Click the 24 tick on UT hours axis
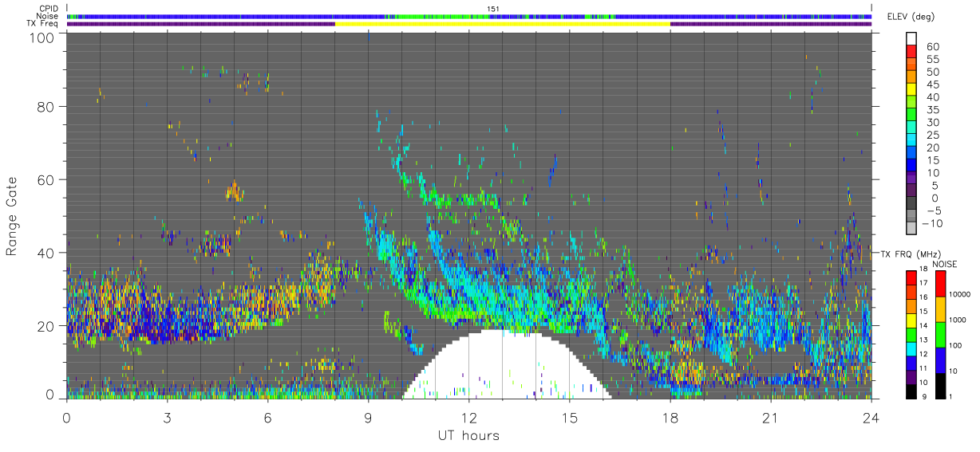 pos(871,417)
